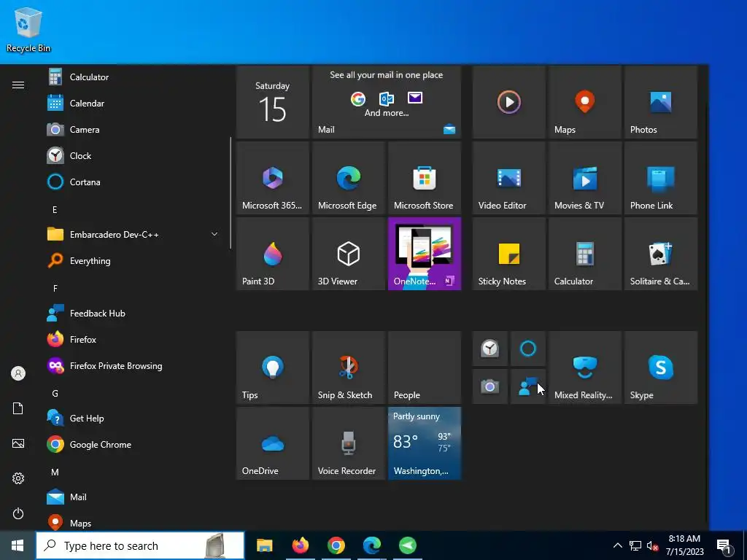
Task: Click the muted volume icon in tray
Action: point(653,545)
